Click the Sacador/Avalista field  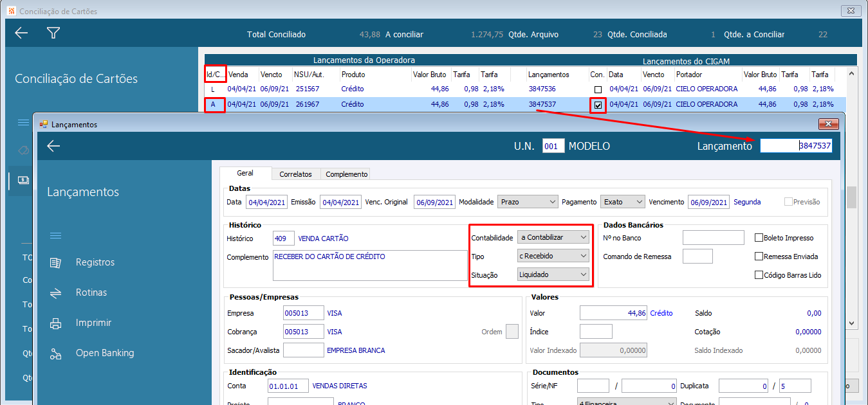coord(303,350)
